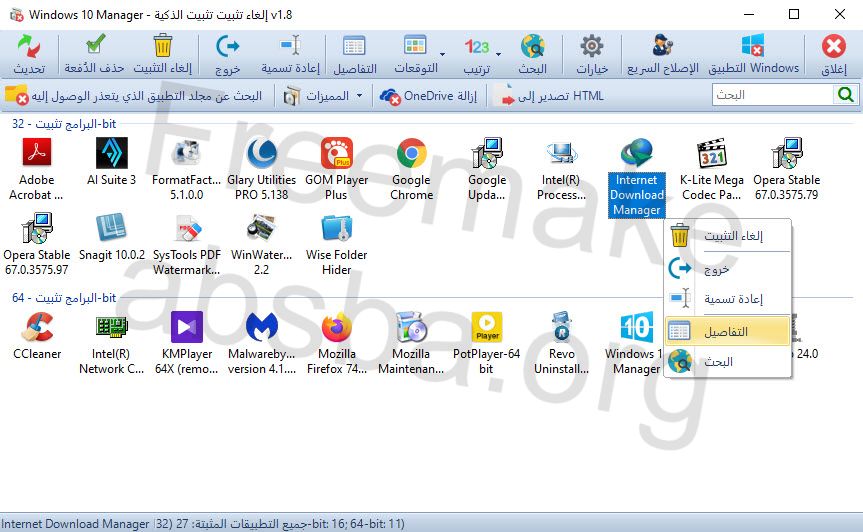Click the حذف الدفعة batch delete icon
Image resolution: width=863 pixels, height=532 pixels.
click(x=96, y=45)
